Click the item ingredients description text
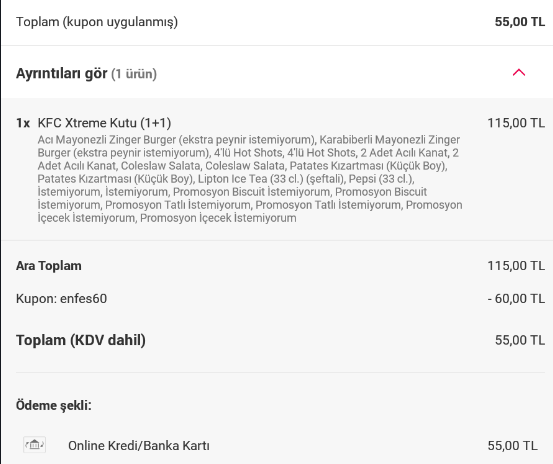553x464 pixels. 250,179
